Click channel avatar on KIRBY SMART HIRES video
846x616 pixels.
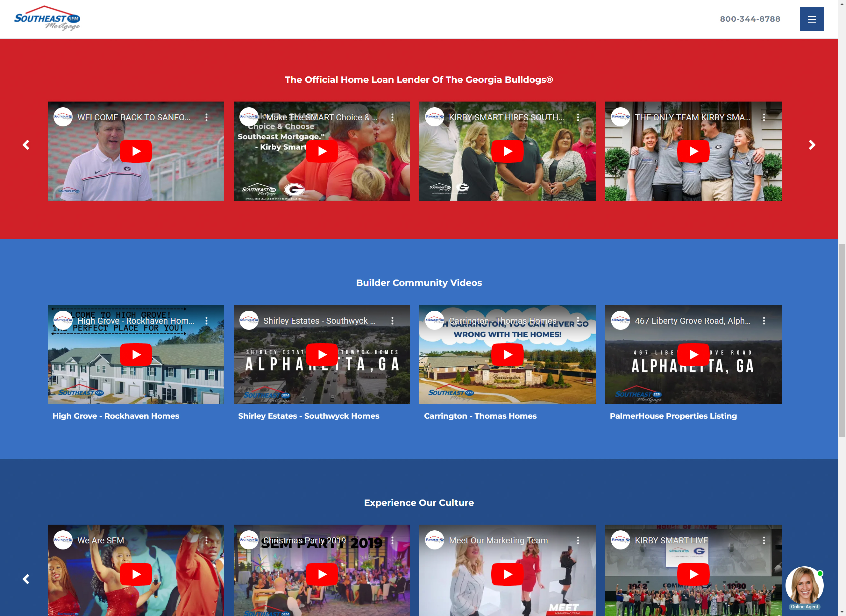tap(435, 117)
